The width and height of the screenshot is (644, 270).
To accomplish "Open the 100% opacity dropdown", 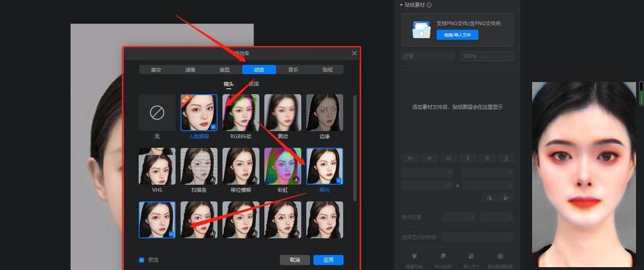I will [487, 56].
